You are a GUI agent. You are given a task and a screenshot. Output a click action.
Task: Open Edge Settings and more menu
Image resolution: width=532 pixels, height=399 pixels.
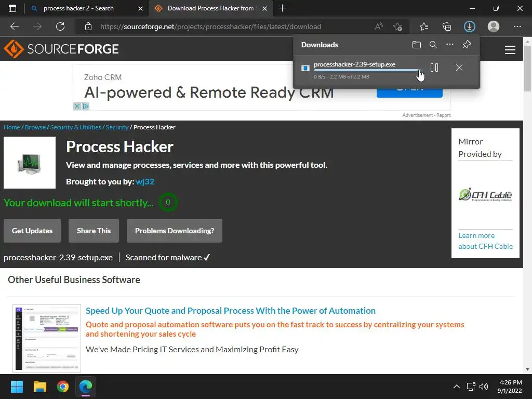(x=517, y=26)
